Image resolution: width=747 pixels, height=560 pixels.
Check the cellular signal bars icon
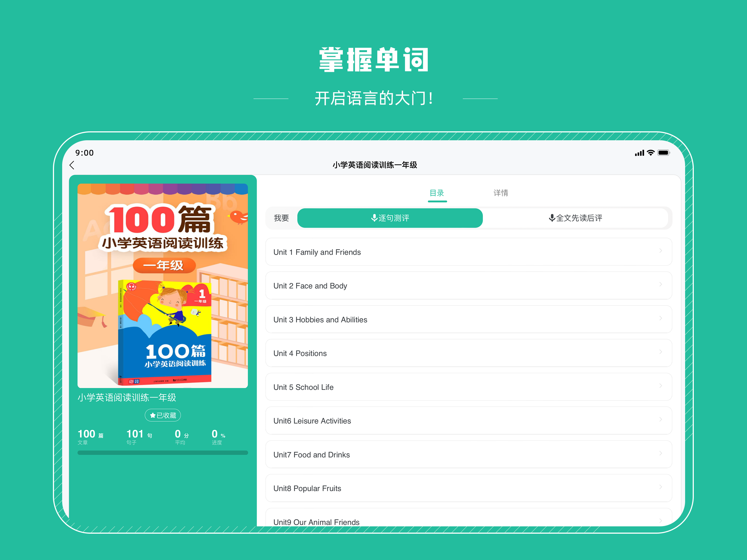coord(639,153)
